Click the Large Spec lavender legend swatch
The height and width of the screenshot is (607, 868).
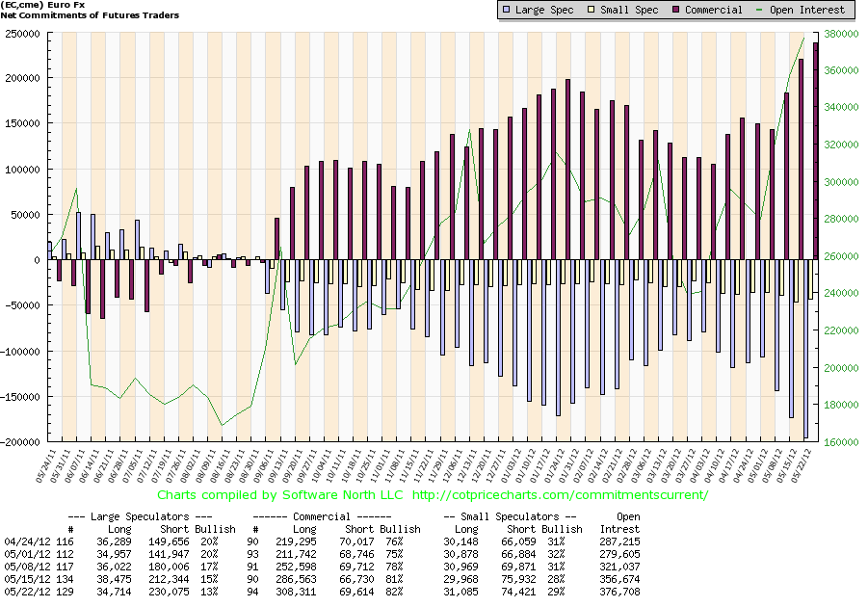pos(506,10)
